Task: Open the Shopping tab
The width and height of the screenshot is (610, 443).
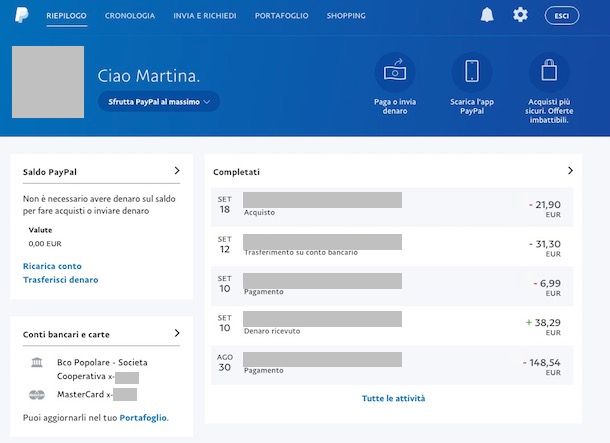Action: 346,16
